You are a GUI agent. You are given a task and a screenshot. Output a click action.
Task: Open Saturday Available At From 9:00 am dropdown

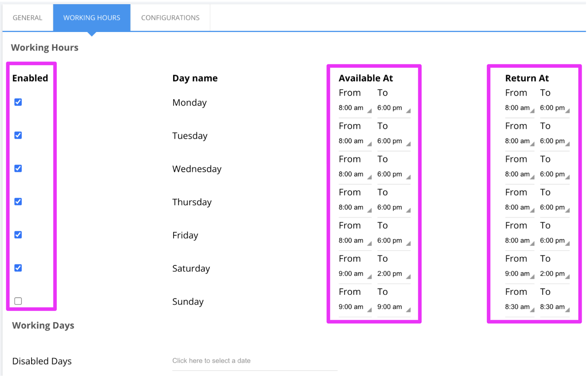point(355,274)
